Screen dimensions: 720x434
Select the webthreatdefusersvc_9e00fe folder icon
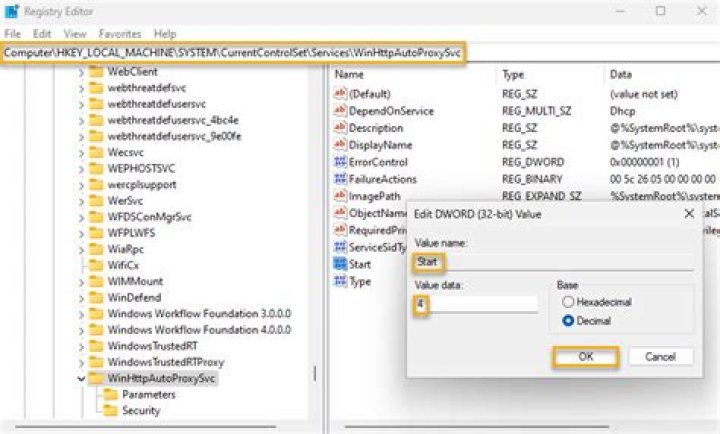[x=96, y=136]
